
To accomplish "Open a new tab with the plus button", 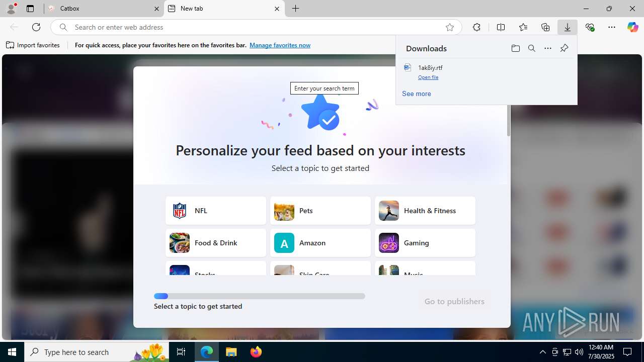I will [x=296, y=9].
